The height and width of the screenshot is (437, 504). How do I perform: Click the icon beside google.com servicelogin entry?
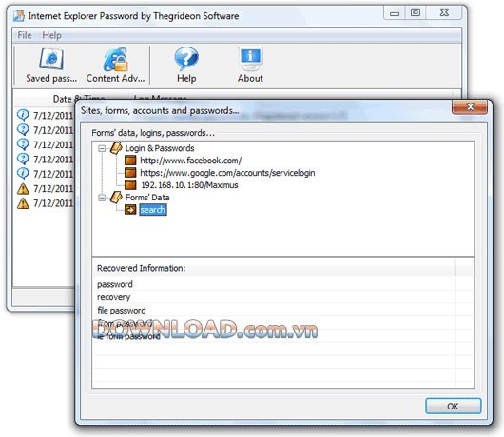pyautogui.click(x=130, y=173)
